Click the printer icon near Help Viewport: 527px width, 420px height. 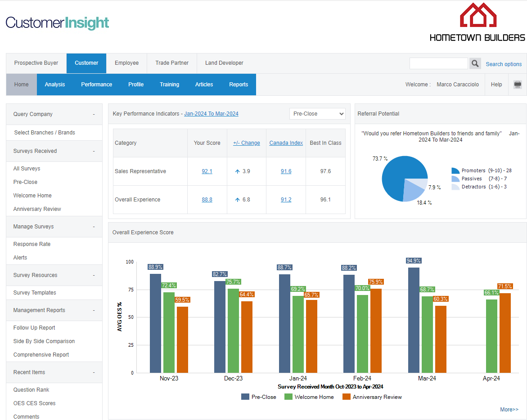click(517, 84)
